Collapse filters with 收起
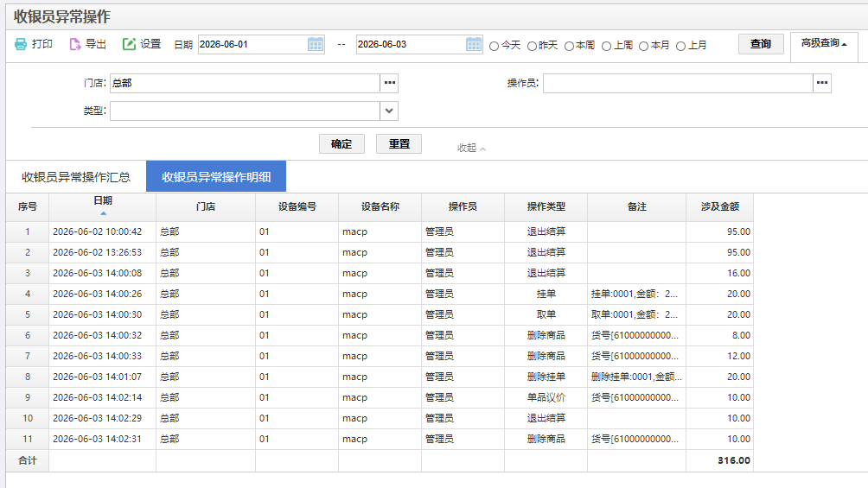868x488 pixels. pos(471,148)
